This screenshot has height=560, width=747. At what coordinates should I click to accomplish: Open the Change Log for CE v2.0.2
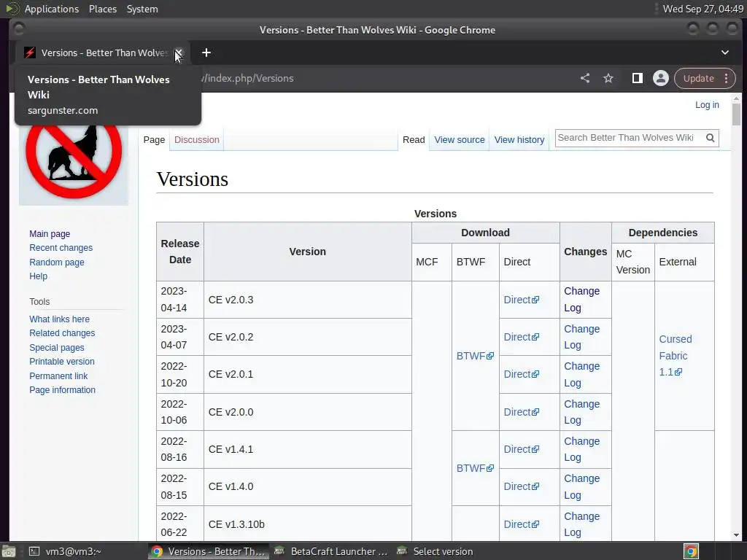click(581, 337)
